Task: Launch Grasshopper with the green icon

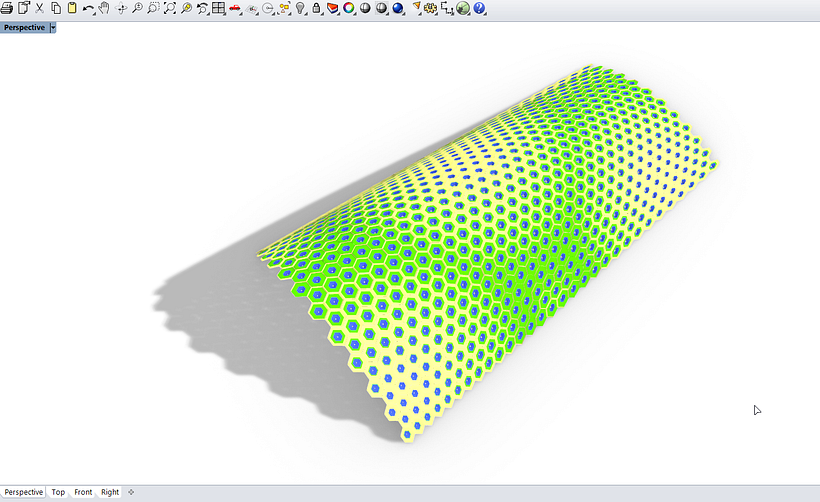Action: click(463, 8)
